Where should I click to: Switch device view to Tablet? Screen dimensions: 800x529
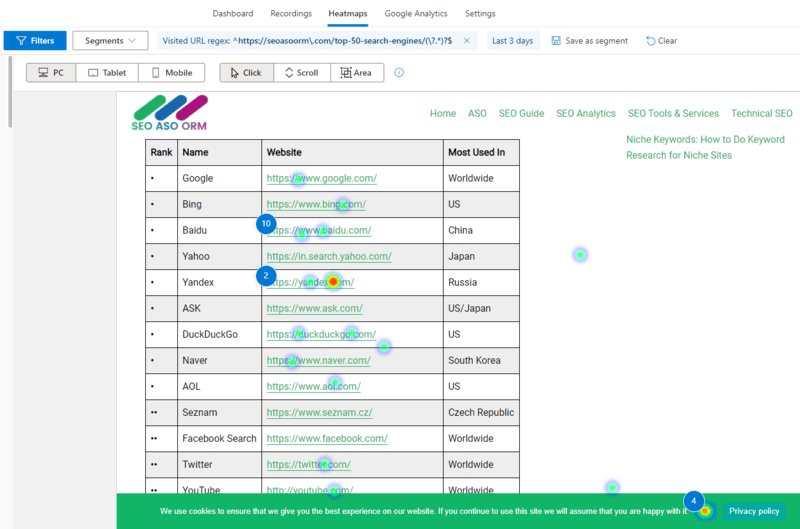[108, 73]
